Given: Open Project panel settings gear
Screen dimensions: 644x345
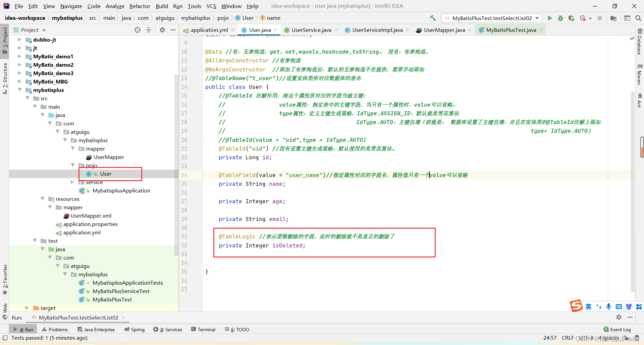Looking at the screenshot, I should tap(162, 30).
